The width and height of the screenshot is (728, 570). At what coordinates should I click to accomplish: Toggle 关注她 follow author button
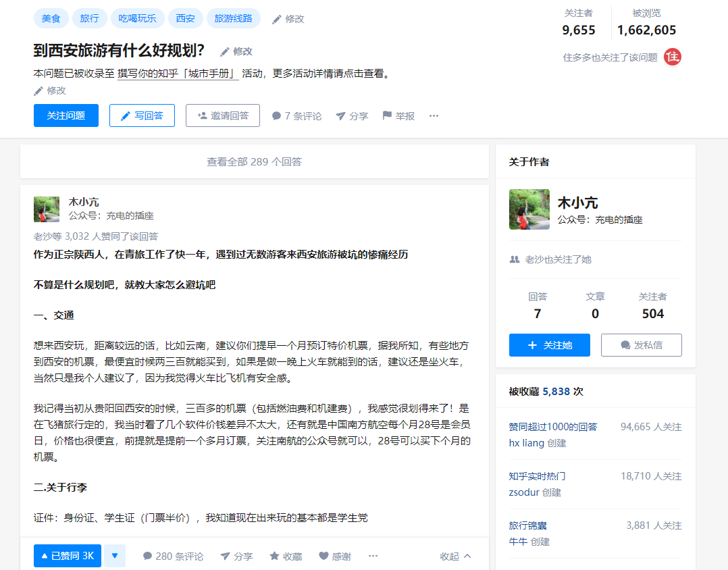click(549, 345)
